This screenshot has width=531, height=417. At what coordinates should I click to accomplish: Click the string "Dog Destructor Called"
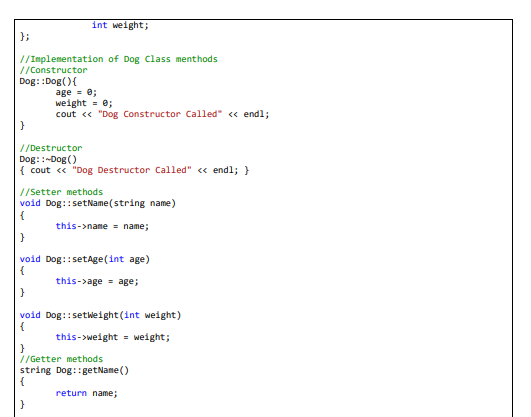(x=132, y=170)
